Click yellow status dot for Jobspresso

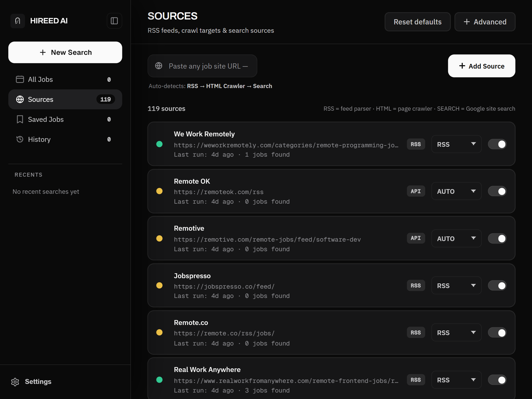(159, 285)
